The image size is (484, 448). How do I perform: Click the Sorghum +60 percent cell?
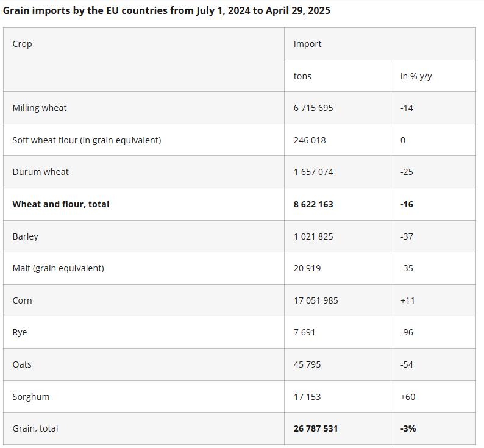(x=408, y=397)
